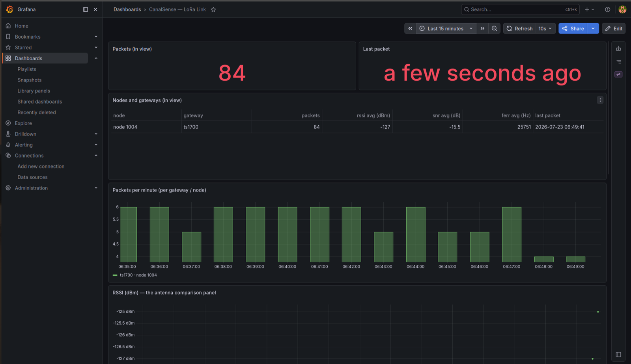Viewport: 631px width, 364px height.
Task: Open Add new connection
Action: 41,167
